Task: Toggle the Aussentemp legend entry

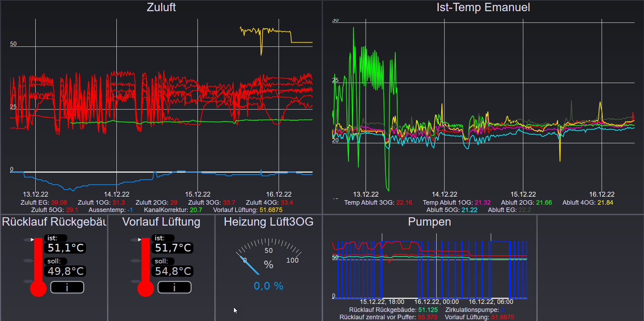Action: click(x=110, y=210)
